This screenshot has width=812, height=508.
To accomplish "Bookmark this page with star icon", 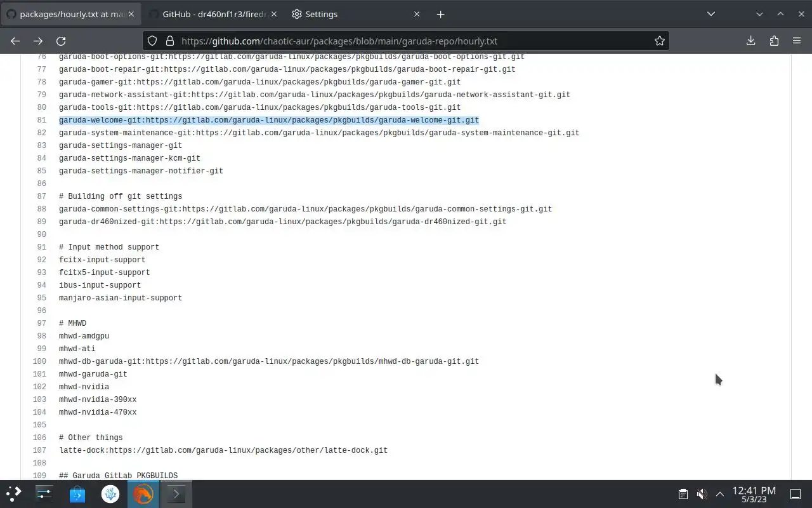I will pyautogui.click(x=660, y=41).
